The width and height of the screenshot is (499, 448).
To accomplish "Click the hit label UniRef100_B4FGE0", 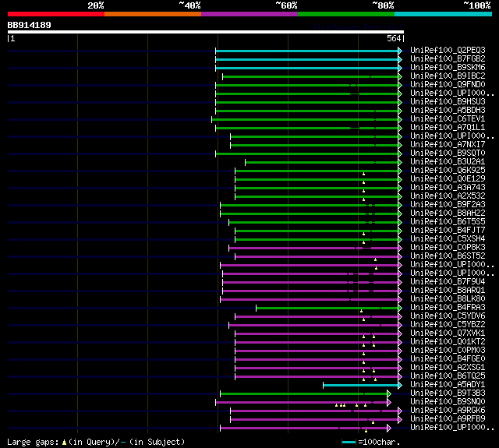I will pos(448,359).
